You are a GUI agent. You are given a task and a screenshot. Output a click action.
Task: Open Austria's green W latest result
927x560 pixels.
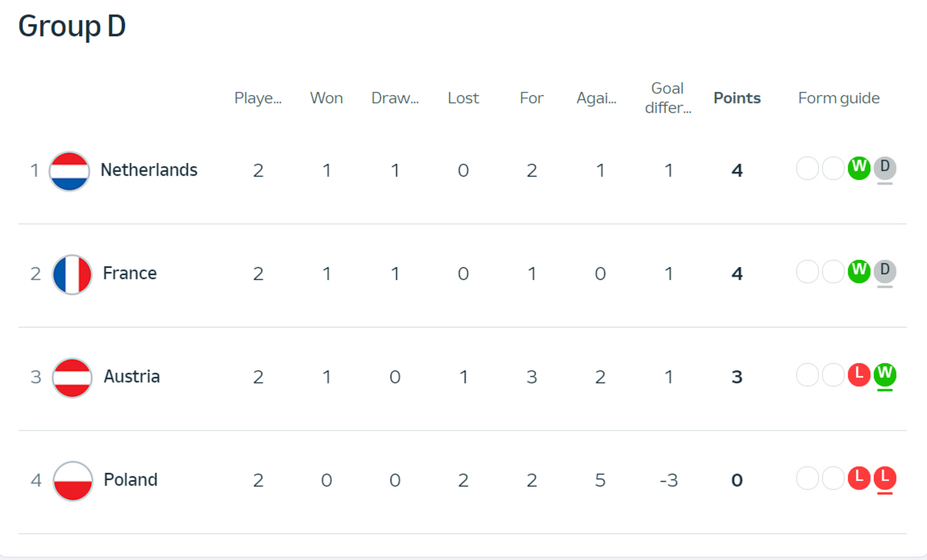tap(885, 375)
